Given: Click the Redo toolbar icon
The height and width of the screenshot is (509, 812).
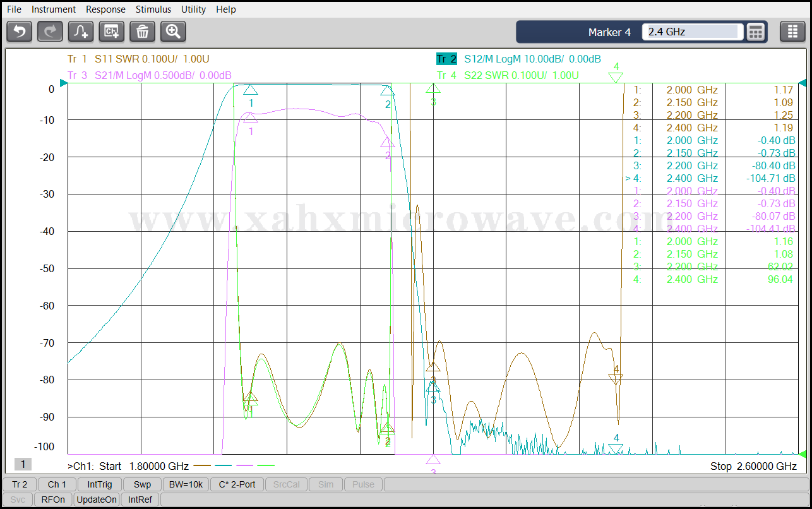Looking at the screenshot, I should point(50,32).
